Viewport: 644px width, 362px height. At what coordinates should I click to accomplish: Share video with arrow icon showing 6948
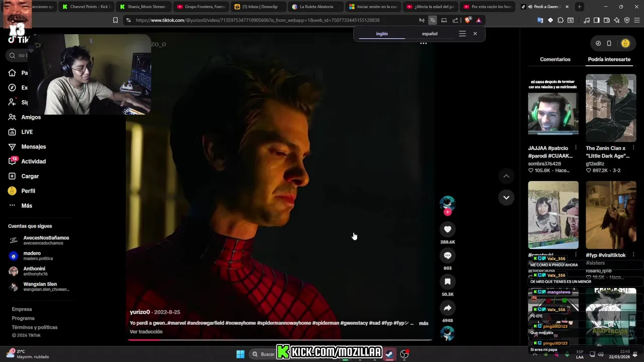(x=447, y=308)
